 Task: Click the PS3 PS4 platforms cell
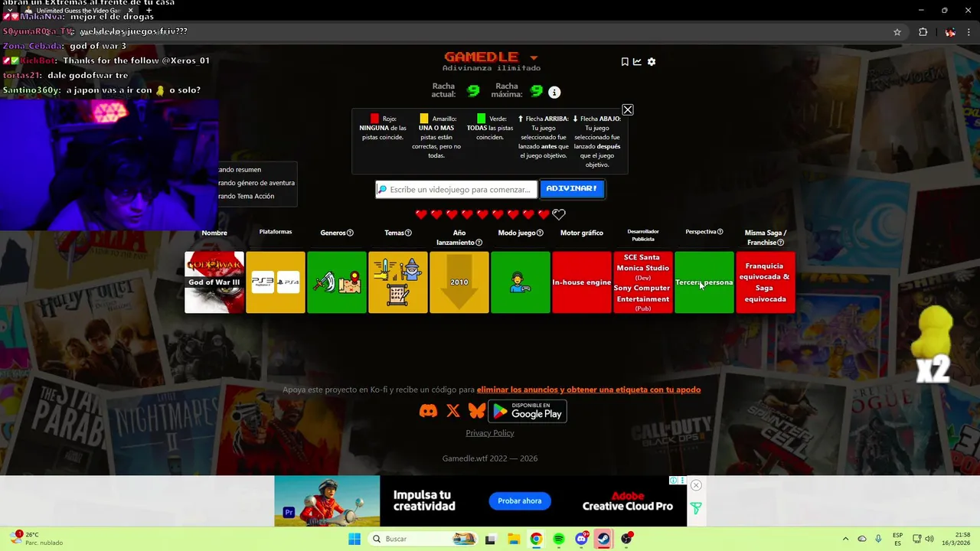(x=276, y=282)
